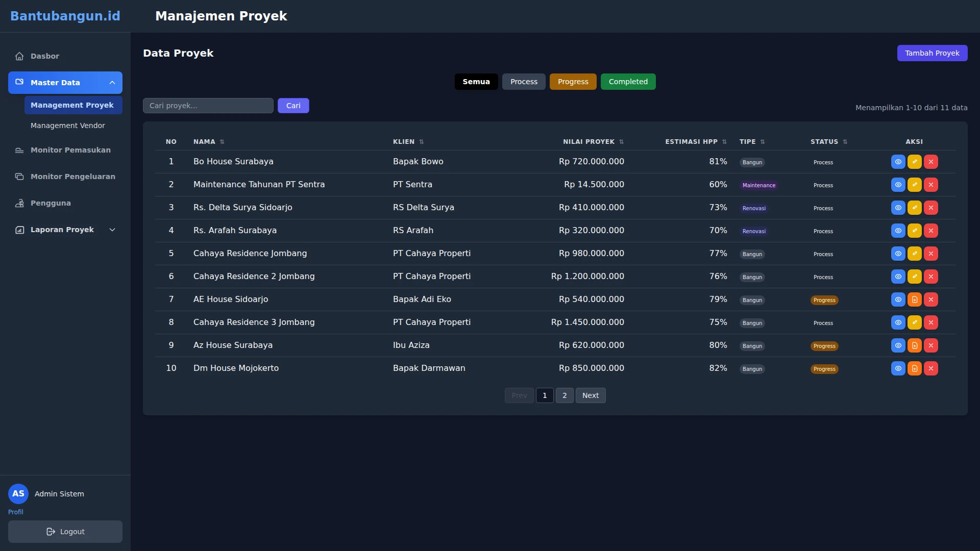980x551 pixels.
Task: Delete Cahaya Residence Jombang project
Action: point(930,254)
